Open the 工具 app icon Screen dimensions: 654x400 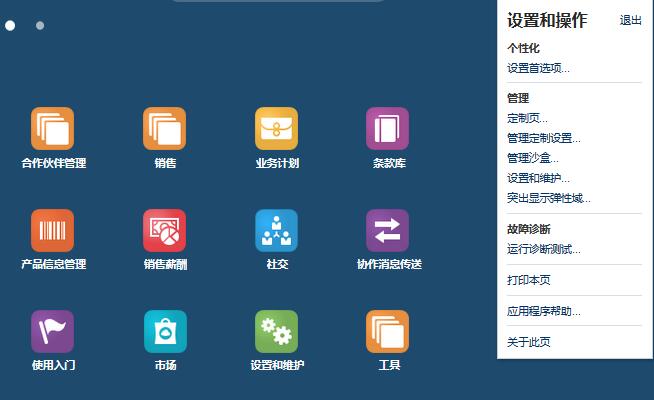pos(387,332)
